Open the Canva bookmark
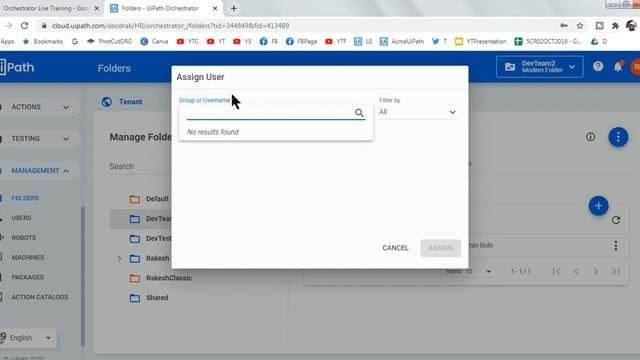The image size is (640, 360). point(154,42)
